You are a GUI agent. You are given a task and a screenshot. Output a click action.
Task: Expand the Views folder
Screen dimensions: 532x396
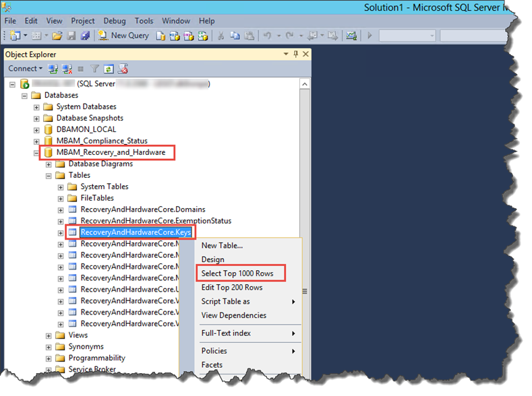pyautogui.click(x=49, y=335)
